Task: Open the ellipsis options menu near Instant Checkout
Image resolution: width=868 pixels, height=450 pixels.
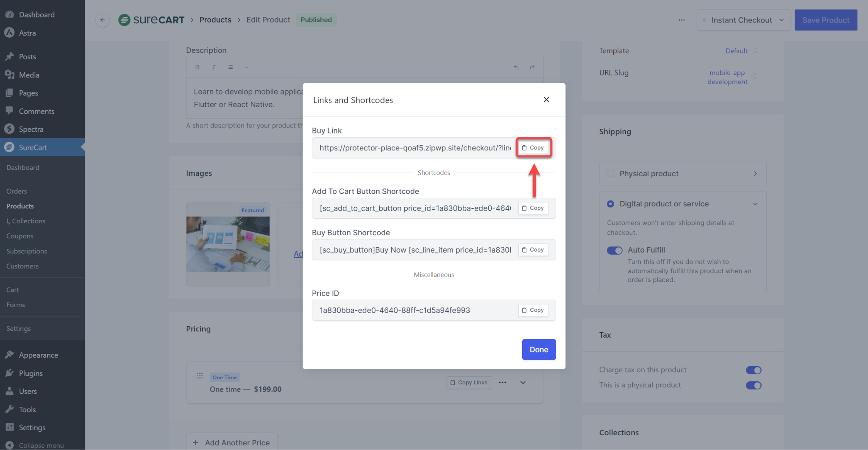Action: pos(682,20)
